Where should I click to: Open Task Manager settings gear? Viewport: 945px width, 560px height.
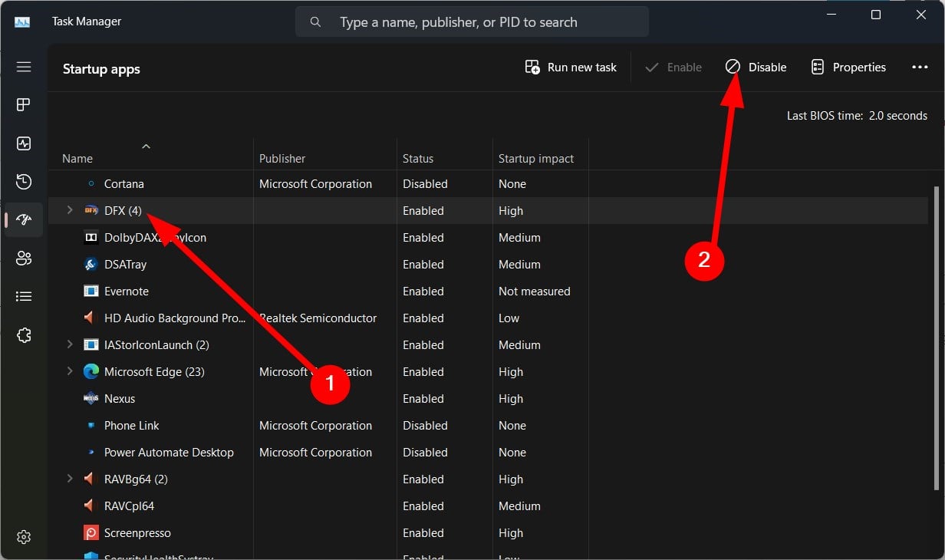24,536
